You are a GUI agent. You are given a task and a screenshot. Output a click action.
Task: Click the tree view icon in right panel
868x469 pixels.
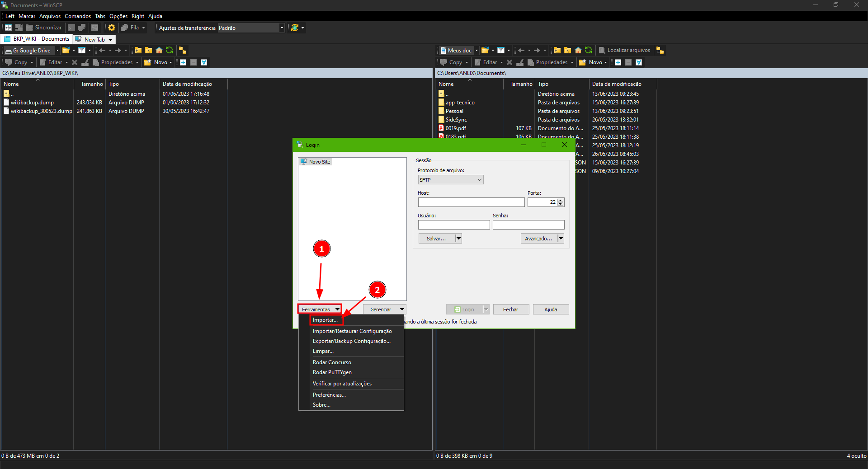point(660,50)
